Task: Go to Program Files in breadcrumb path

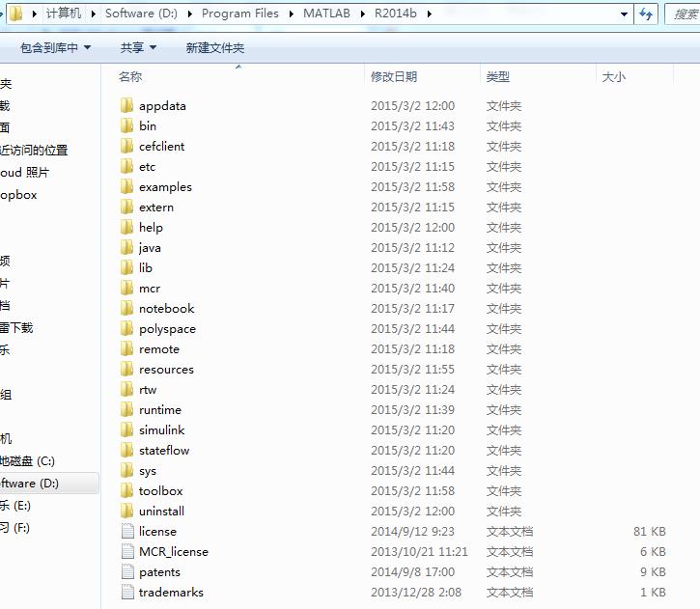Action: [240, 14]
